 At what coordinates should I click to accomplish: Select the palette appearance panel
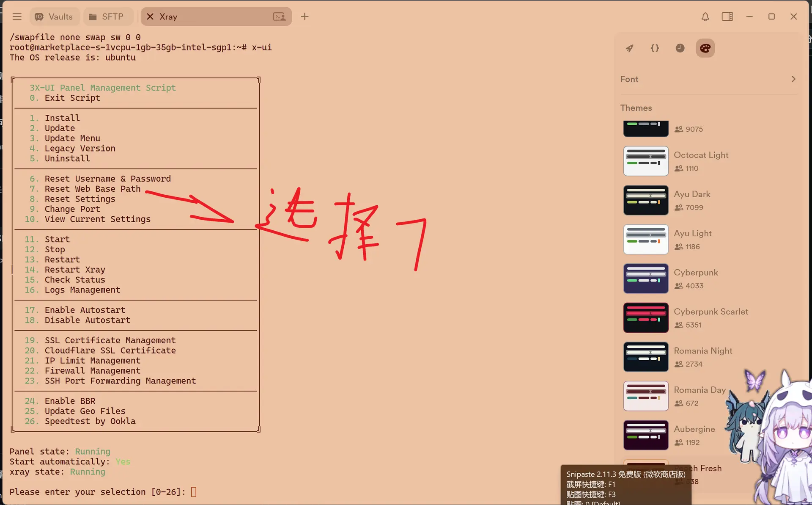coord(705,48)
